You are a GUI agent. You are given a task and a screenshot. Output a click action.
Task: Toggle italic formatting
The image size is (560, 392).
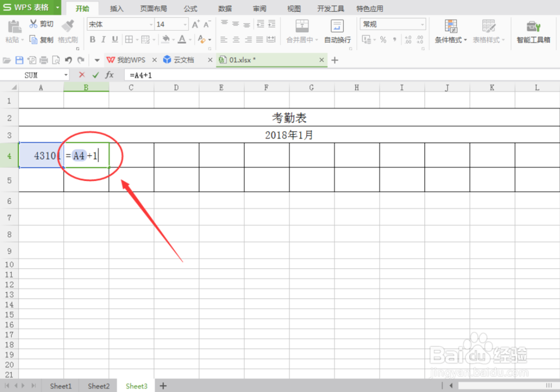tap(102, 40)
